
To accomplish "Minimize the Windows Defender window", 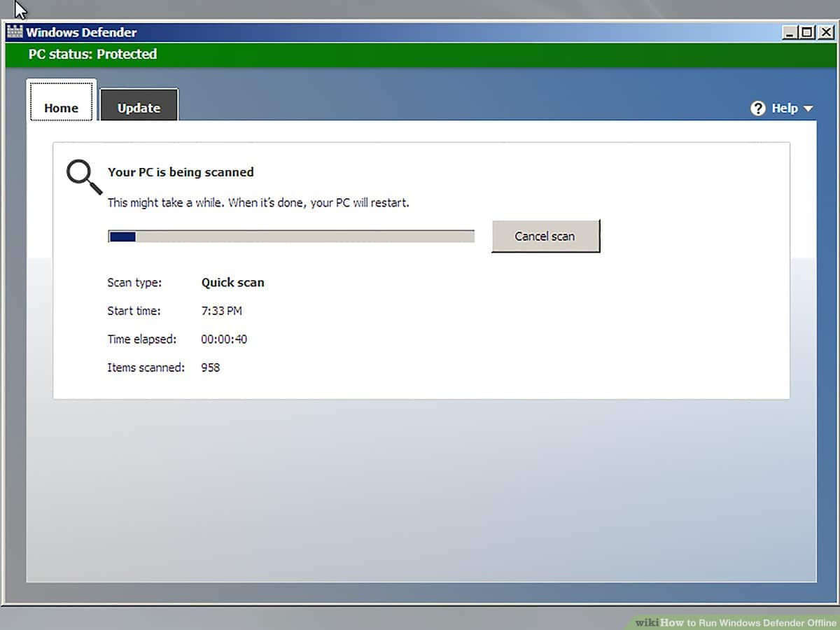I will pyautogui.click(x=791, y=32).
